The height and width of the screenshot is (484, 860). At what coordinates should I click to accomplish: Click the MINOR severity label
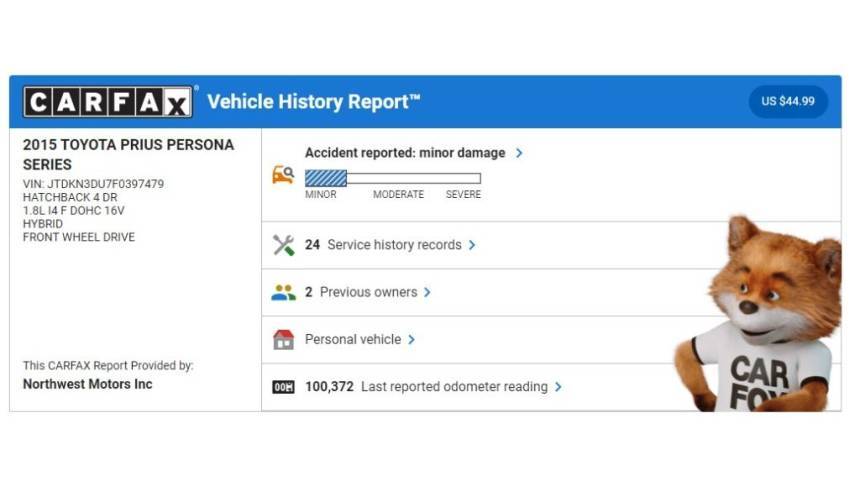tap(321, 195)
